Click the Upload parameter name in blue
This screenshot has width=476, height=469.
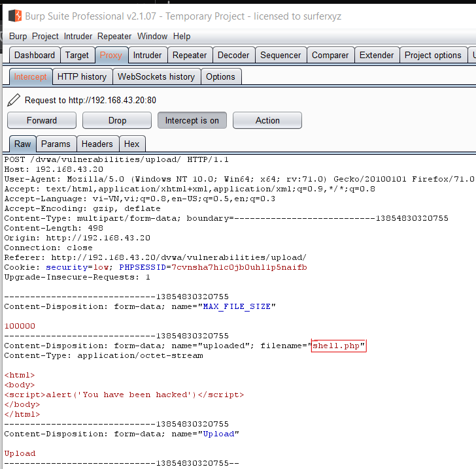coord(218,434)
